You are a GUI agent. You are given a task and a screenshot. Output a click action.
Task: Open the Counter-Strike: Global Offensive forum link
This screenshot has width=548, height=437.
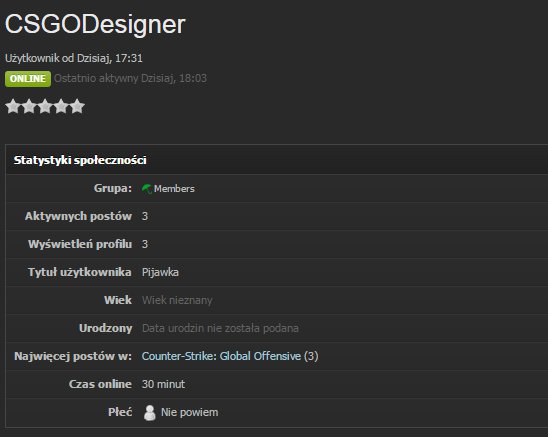(x=221, y=356)
